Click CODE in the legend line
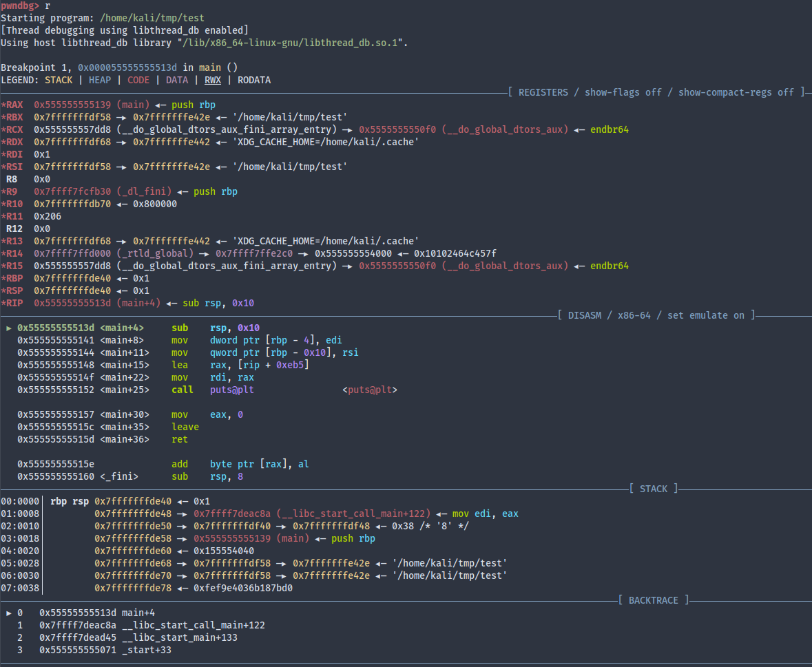The width and height of the screenshot is (812, 667). click(x=138, y=80)
